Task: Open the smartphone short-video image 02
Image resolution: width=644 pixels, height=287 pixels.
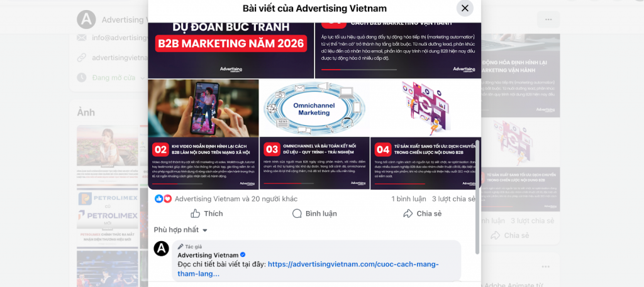Action: (203, 134)
